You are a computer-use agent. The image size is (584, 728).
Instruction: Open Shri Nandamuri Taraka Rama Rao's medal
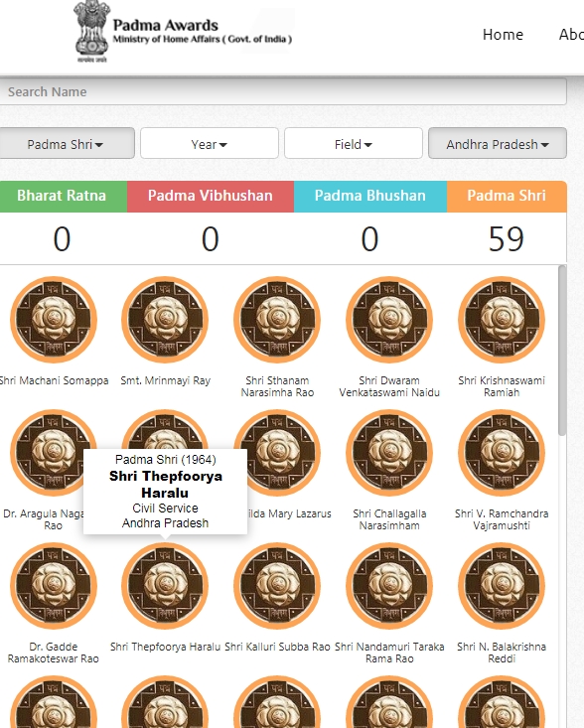[x=389, y=586]
